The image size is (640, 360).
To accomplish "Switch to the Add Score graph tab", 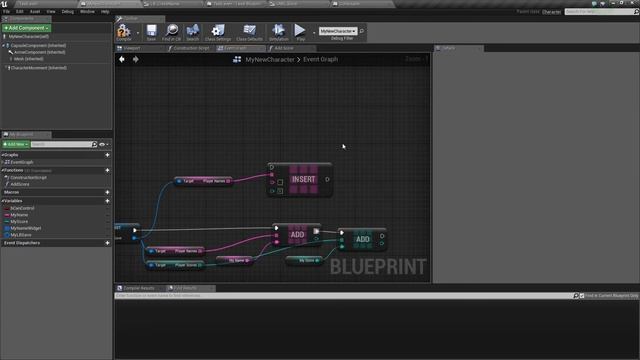I will 284,48.
